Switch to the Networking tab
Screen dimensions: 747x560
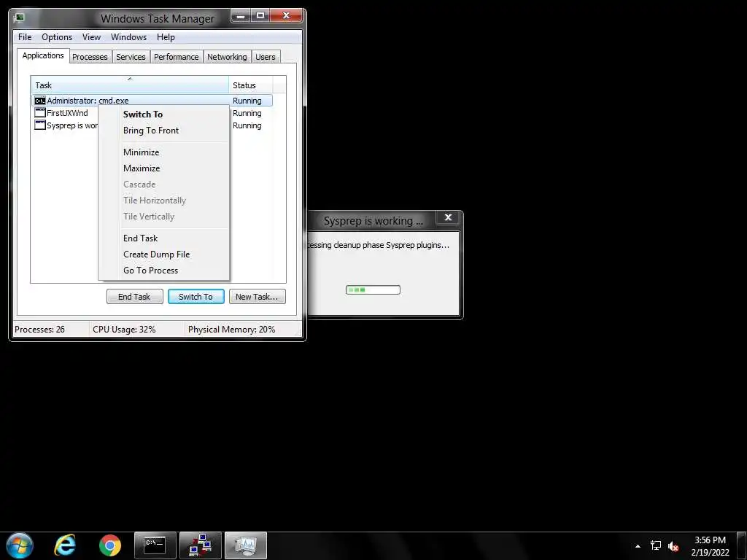click(228, 57)
